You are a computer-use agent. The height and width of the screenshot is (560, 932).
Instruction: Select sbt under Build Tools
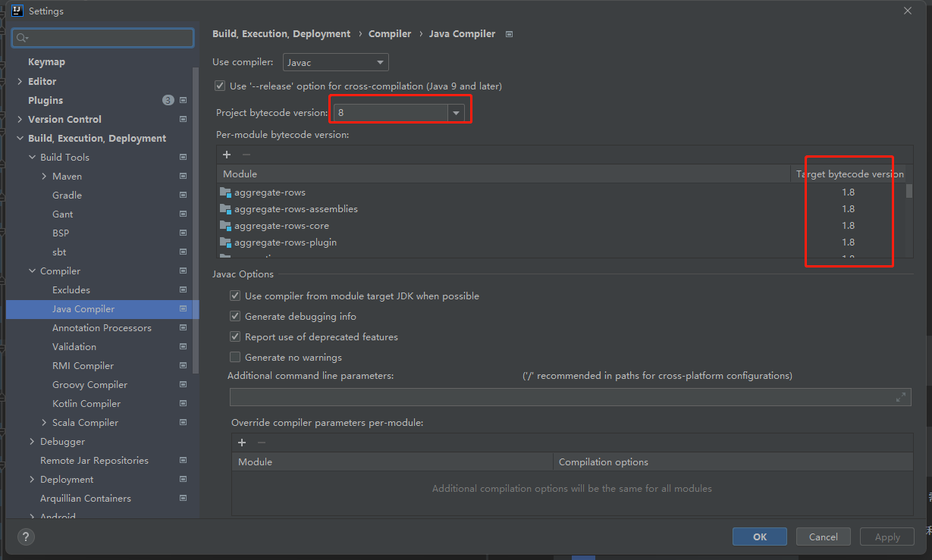(x=59, y=252)
